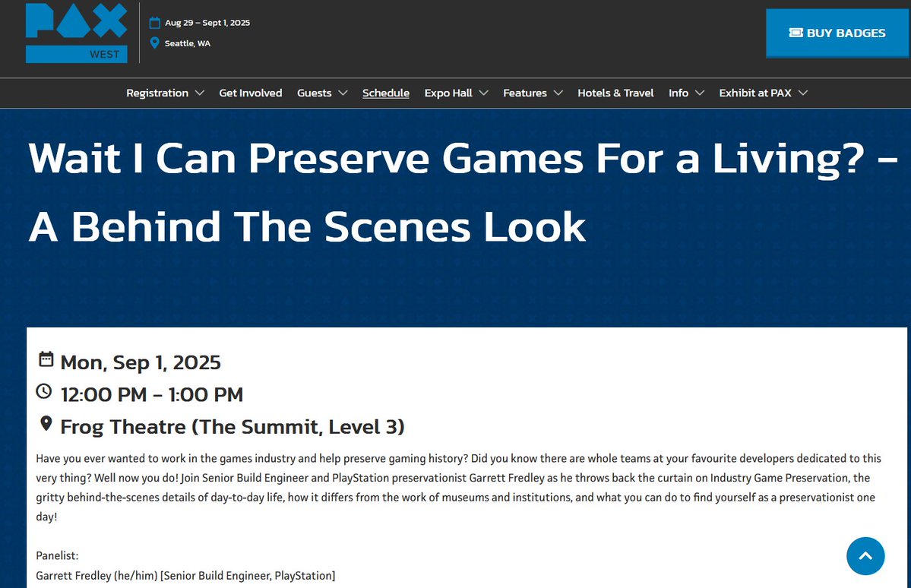Click the time '12:00 PM – 1:00 PM'
Image resolution: width=911 pixels, height=588 pixels.
click(x=152, y=394)
